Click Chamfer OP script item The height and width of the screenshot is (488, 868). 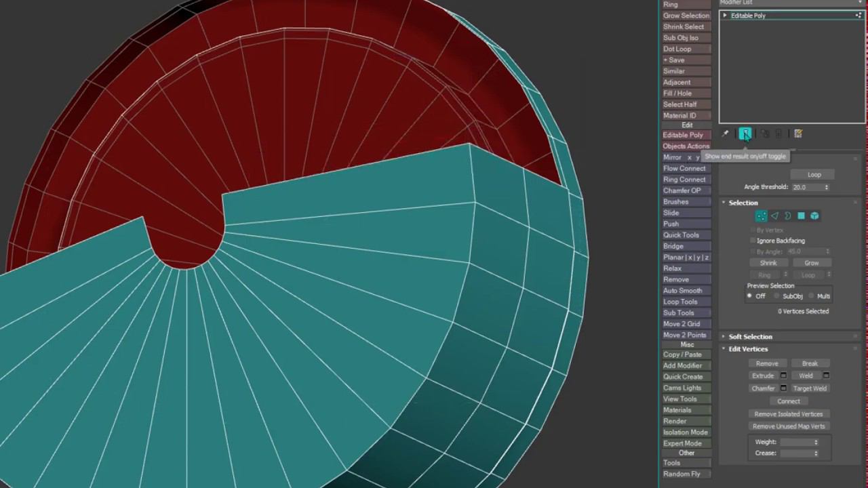[x=686, y=190]
